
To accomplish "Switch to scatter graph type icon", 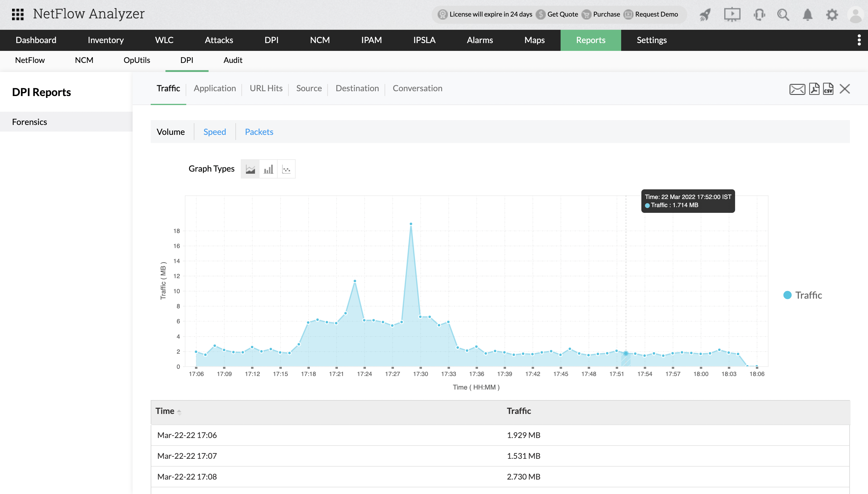I will click(x=286, y=169).
